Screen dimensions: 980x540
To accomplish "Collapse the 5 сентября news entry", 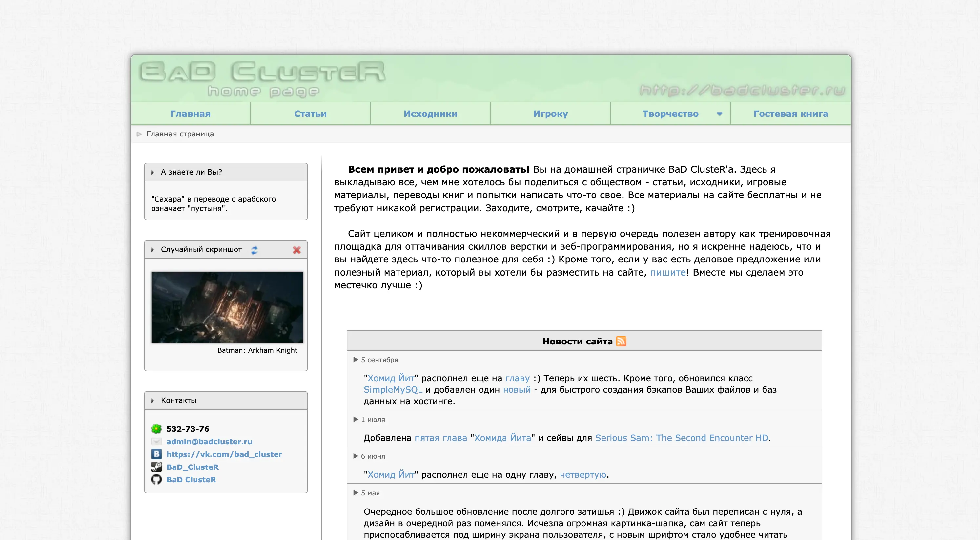I will tap(356, 360).
